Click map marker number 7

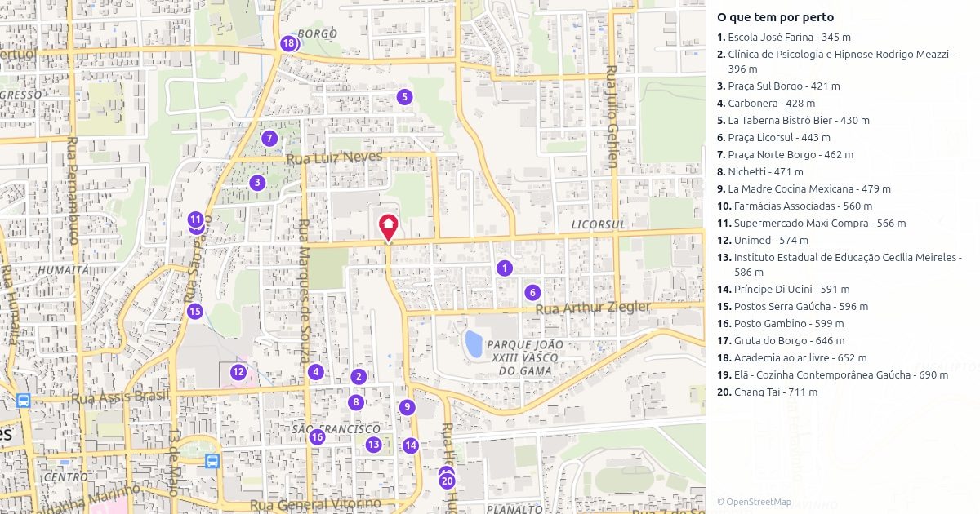coord(269,139)
